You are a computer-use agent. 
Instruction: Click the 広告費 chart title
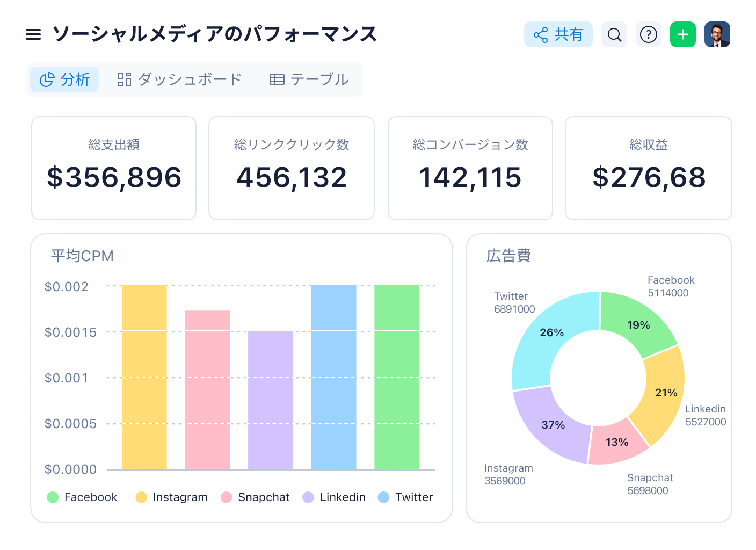(x=508, y=256)
